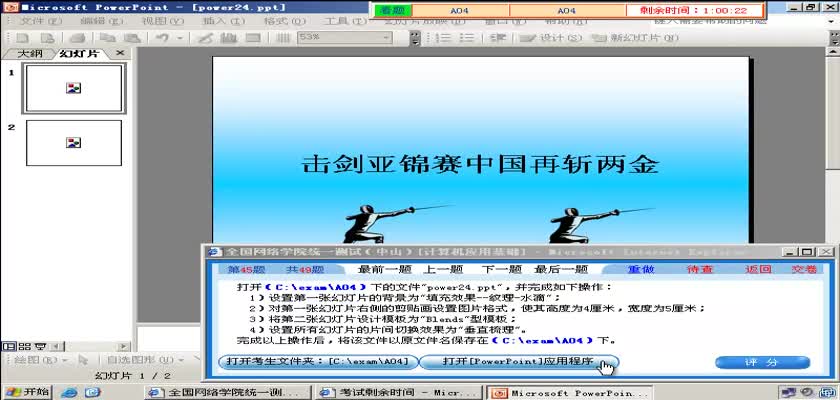The width and height of the screenshot is (840, 400).
Task: Switch to the 幻灯片 (Slides) tab
Action: [x=79, y=54]
